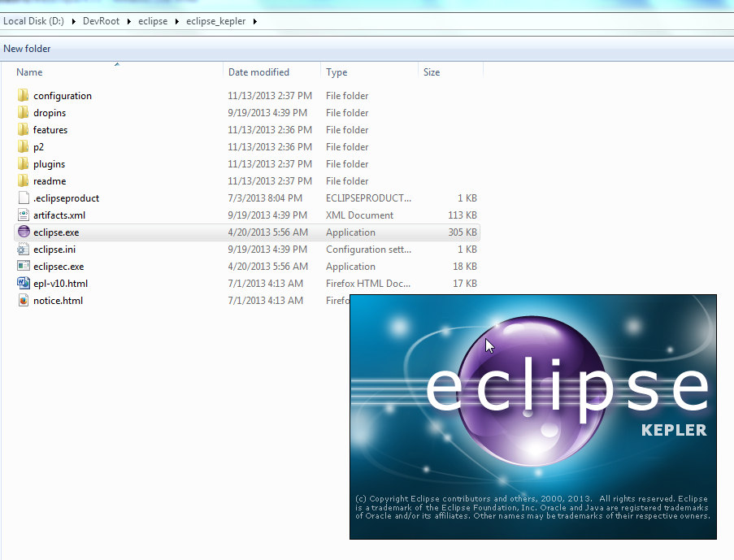
Task: Expand the breadcrumb arrow after DevRoot
Action: point(128,21)
